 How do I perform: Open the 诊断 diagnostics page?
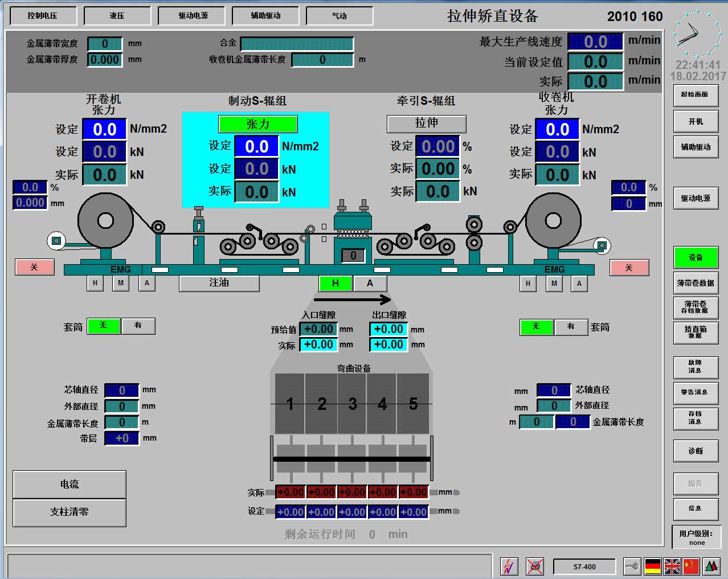tap(696, 451)
